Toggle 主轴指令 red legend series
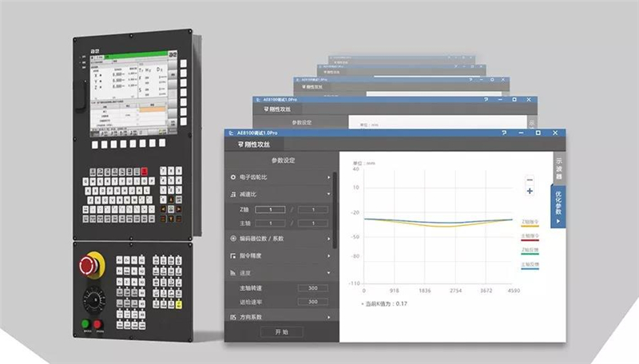 [528, 238]
